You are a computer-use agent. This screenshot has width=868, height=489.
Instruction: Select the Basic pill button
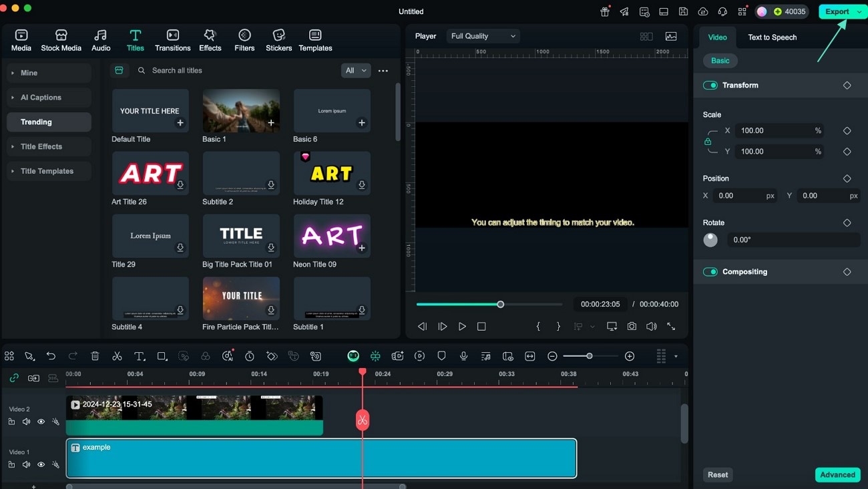(x=720, y=61)
